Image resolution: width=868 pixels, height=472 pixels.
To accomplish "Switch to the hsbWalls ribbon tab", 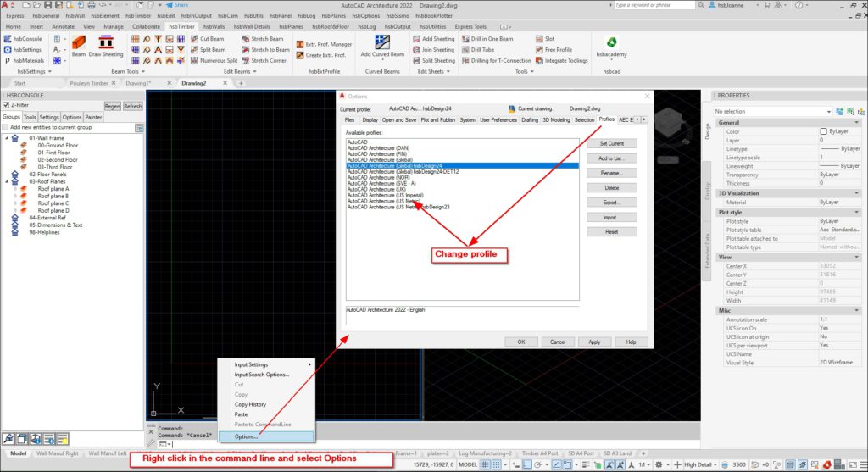I will tap(214, 26).
